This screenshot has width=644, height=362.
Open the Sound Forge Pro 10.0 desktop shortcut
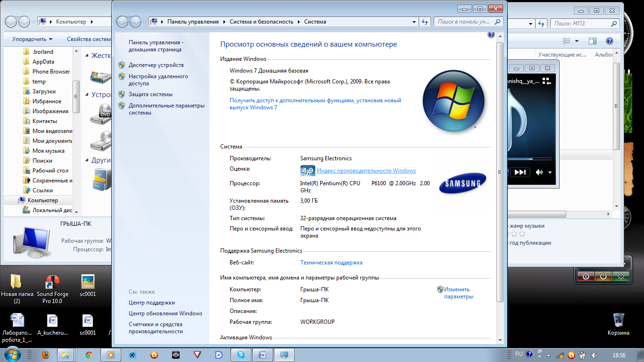pyautogui.click(x=52, y=289)
